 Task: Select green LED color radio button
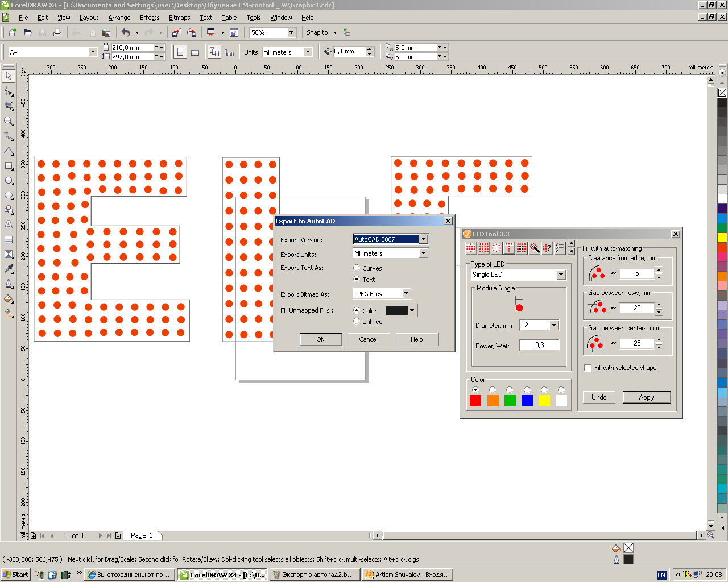(x=510, y=390)
